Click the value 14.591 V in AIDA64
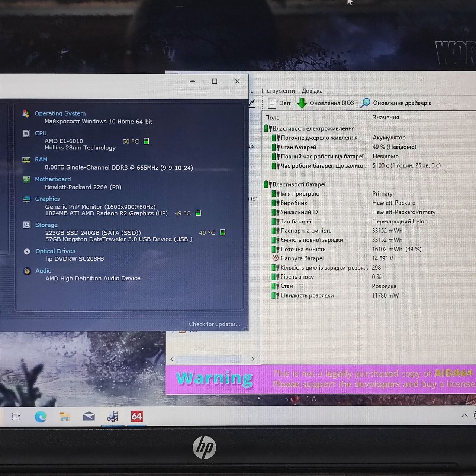 click(x=382, y=258)
